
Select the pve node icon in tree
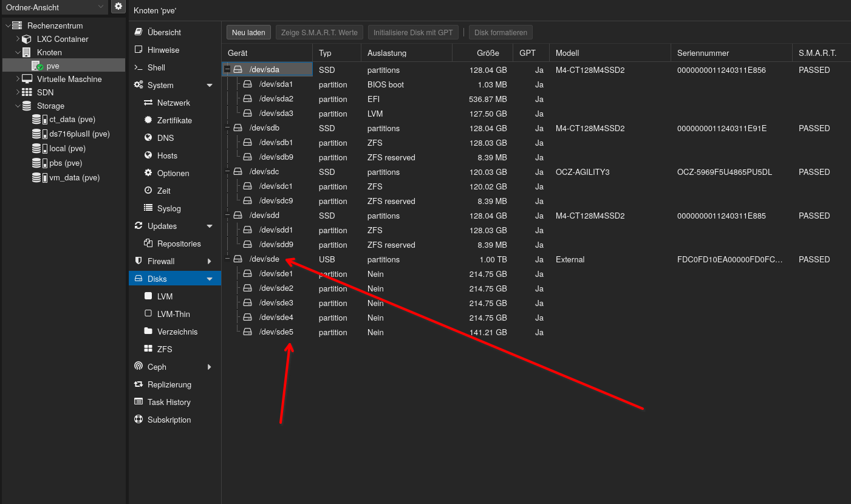pyautogui.click(x=37, y=66)
